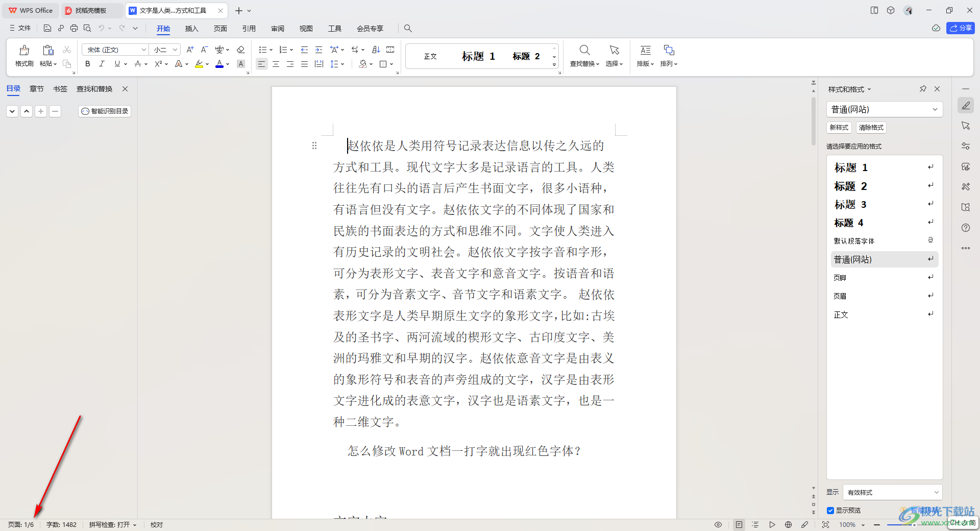Click the decrease font size icon
Viewport: 980px width, 531px height.
(x=204, y=50)
